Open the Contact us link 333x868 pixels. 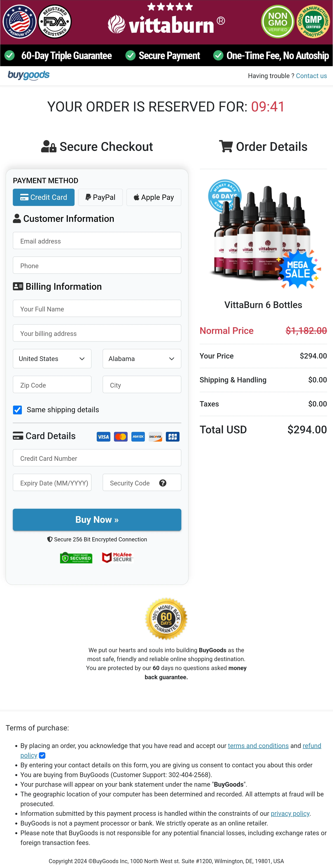click(x=311, y=76)
